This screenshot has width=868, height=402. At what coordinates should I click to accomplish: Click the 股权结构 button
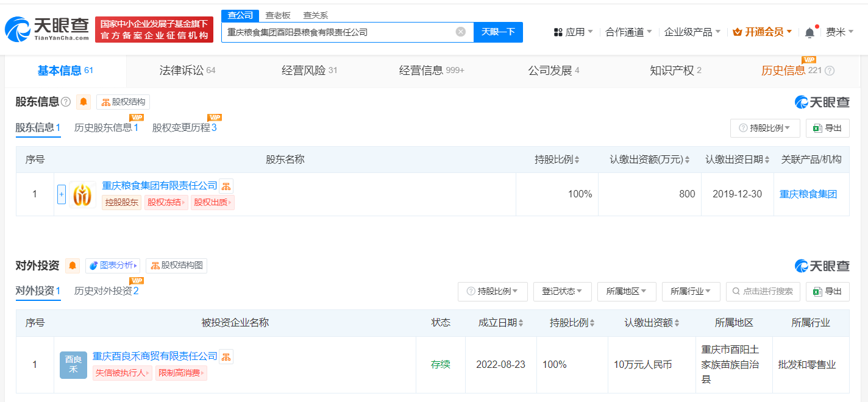pos(123,102)
